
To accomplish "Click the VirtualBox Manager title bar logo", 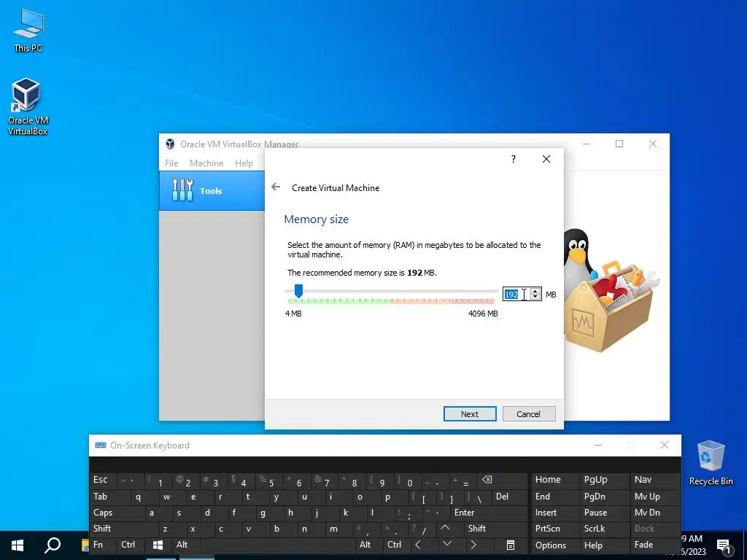I will [170, 144].
